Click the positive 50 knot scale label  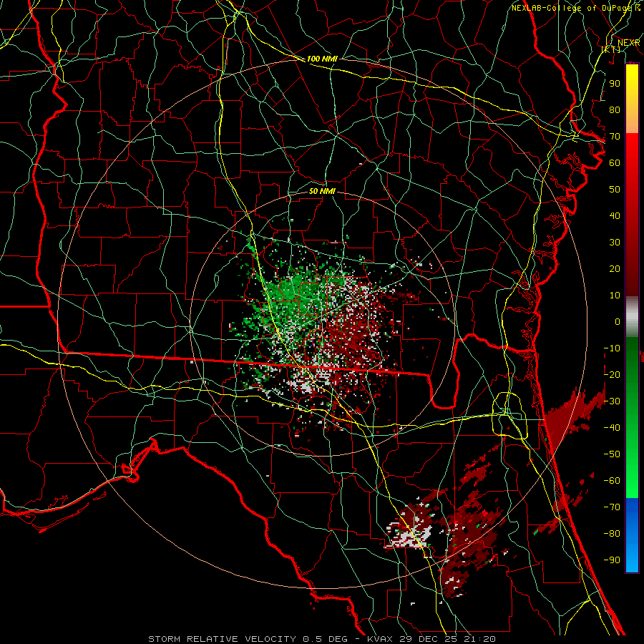tap(615, 189)
